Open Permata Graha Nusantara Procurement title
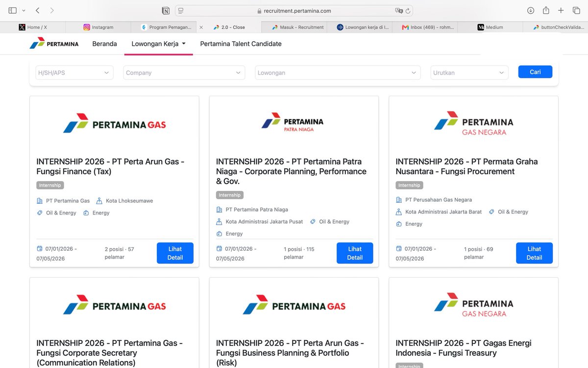 click(x=466, y=166)
